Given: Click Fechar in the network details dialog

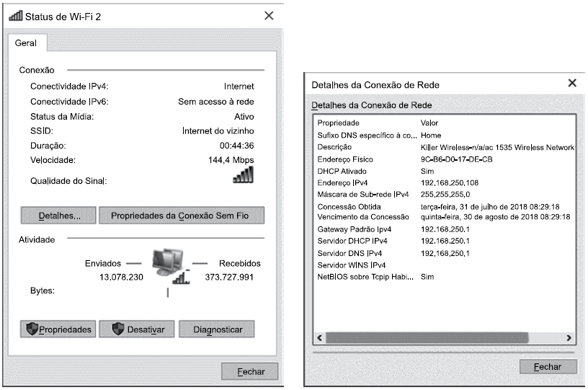Looking at the screenshot, I should 547,367.
